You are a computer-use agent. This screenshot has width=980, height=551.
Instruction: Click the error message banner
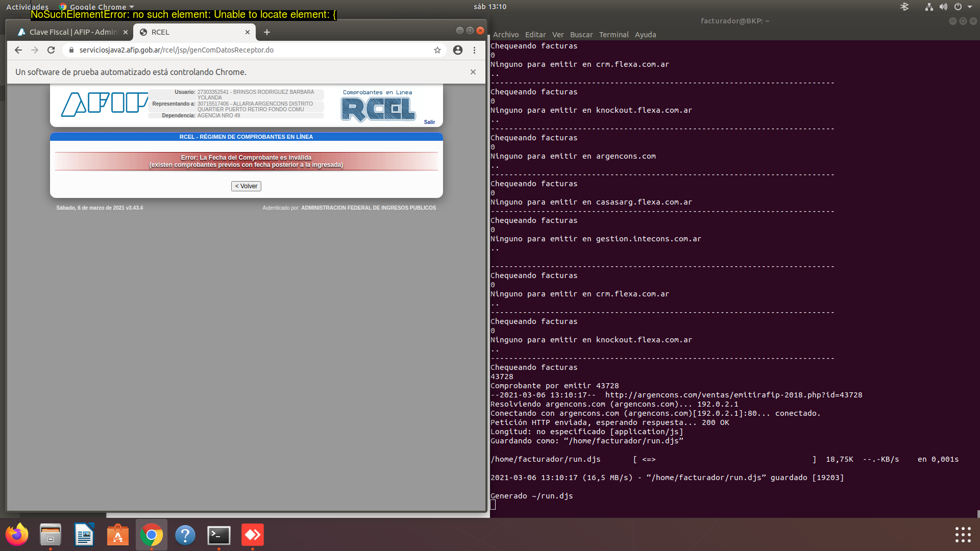[x=246, y=161]
